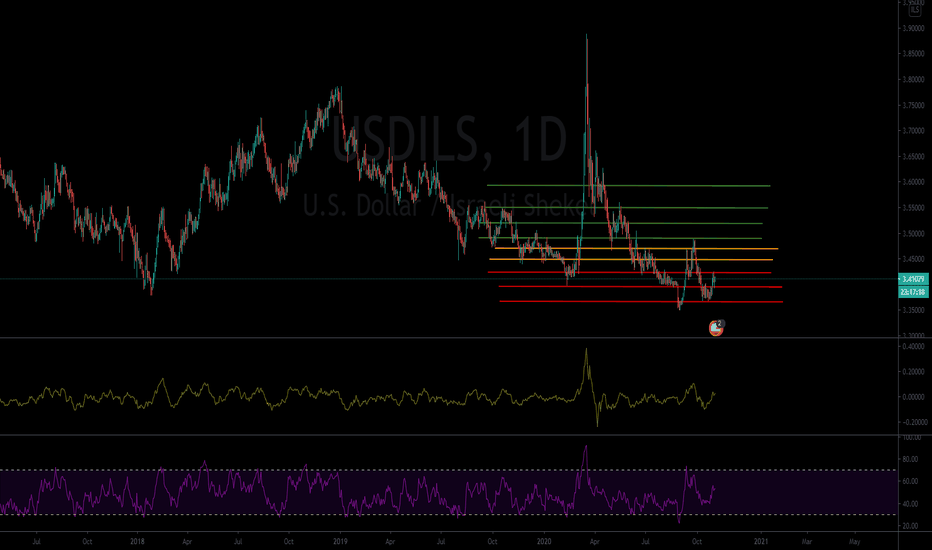Click the 2018 label on time axis

137,542
